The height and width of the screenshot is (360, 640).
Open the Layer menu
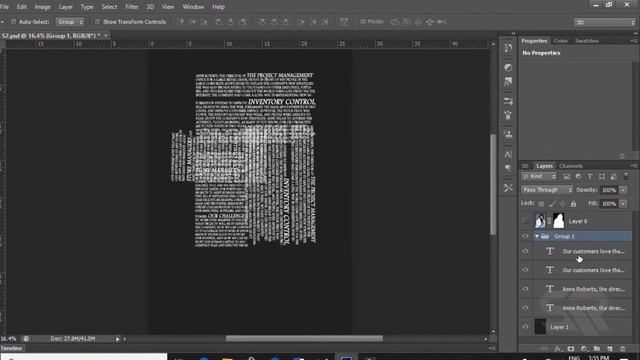[65, 7]
